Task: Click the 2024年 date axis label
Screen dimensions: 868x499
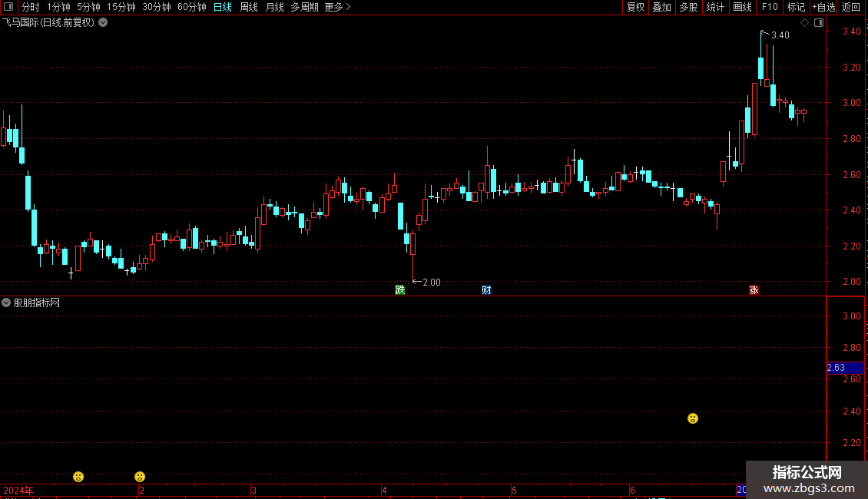Action: 18,490
